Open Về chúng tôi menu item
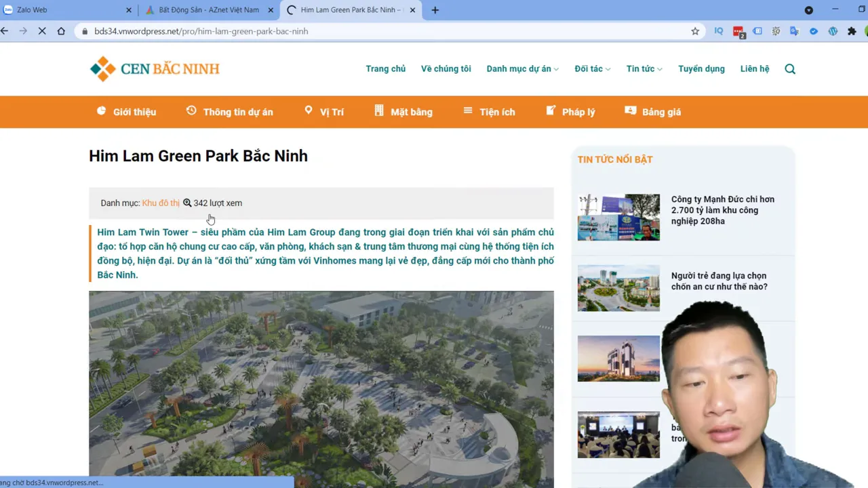The image size is (868, 488). pyautogui.click(x=446, y=68)
